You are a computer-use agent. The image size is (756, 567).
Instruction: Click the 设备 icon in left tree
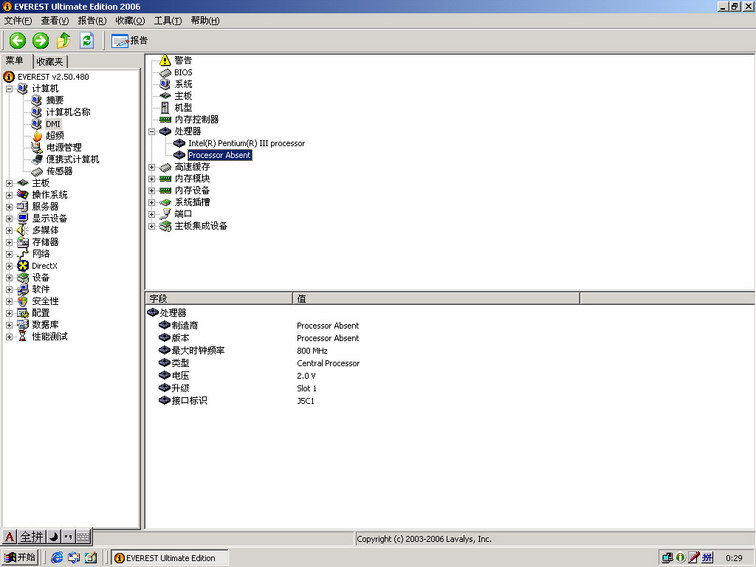[x=23, y=278]
